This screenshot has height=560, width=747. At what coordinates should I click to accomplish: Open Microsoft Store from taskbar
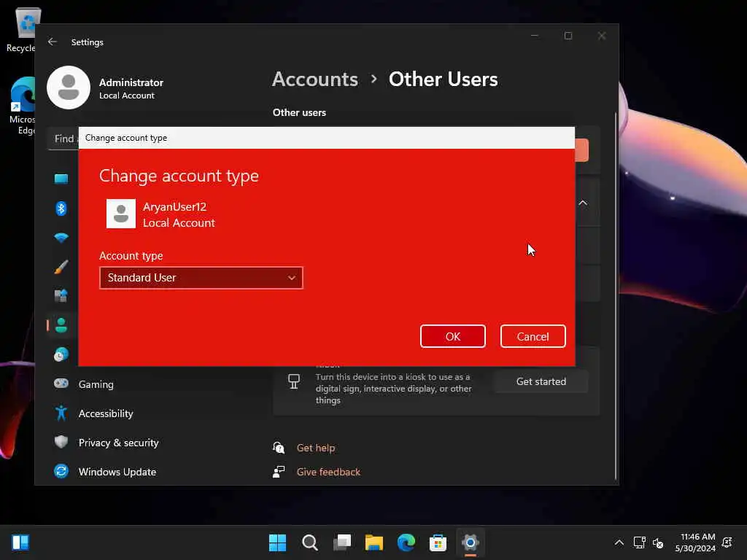438,542
